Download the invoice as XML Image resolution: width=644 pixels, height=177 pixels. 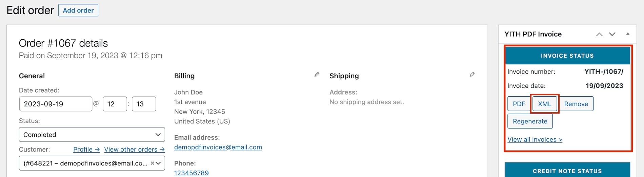pyautogui.click(x=544, y=104)
